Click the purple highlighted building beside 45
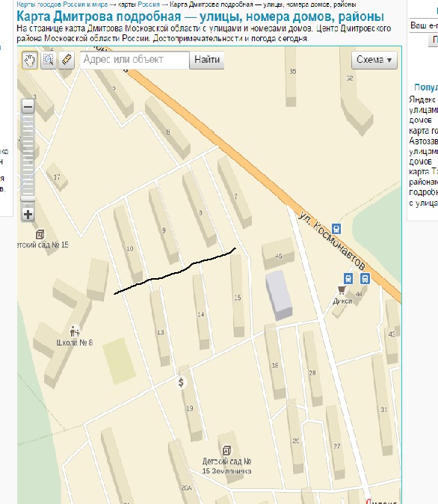Screen dimensions: 438x504 [279, 295]
